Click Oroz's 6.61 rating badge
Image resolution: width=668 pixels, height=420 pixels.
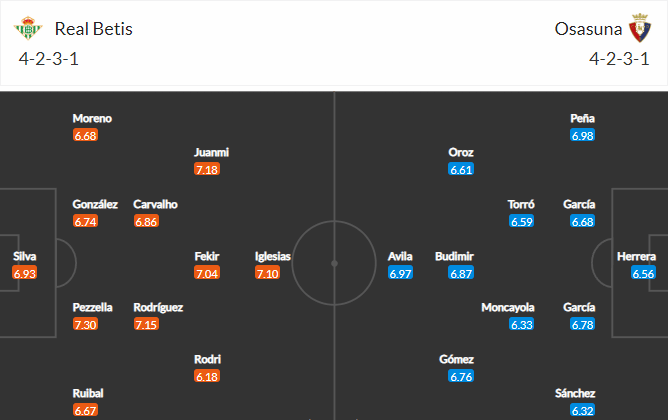click(461, 170)
